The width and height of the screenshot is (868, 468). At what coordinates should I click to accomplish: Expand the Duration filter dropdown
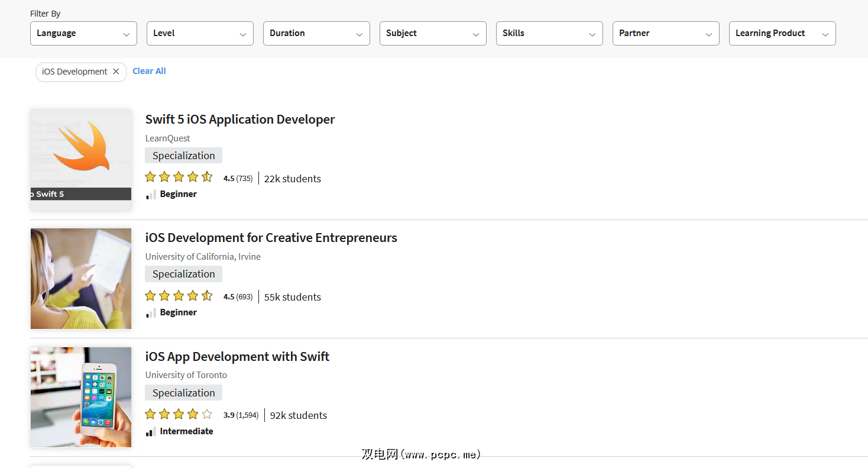coord(316,33)
